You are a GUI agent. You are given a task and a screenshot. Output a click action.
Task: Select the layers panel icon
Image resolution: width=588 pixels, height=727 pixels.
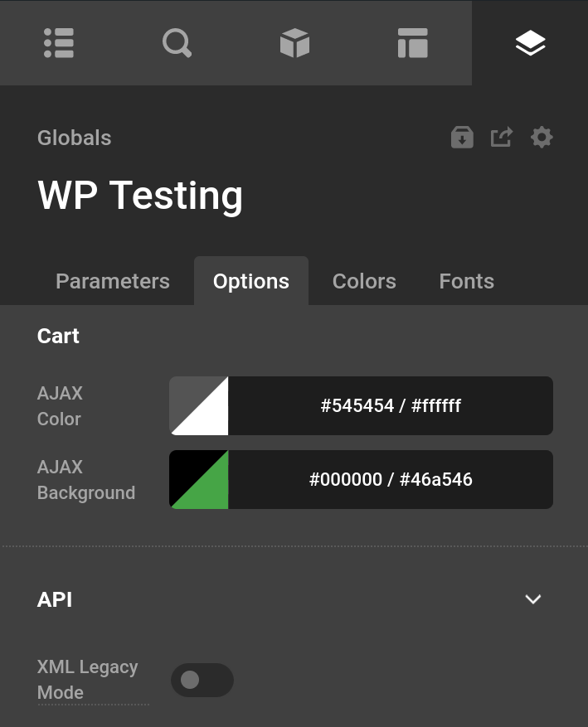(530, 42)
